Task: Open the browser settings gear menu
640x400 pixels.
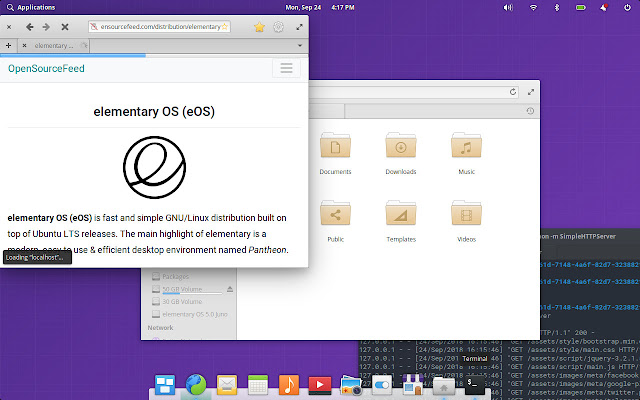Action: tap(278, 27)
